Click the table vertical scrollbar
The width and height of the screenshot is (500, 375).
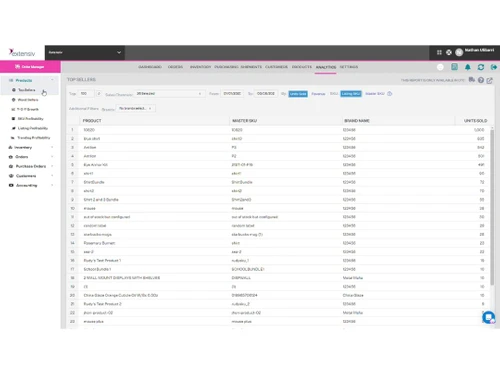(x=492, y=207)
